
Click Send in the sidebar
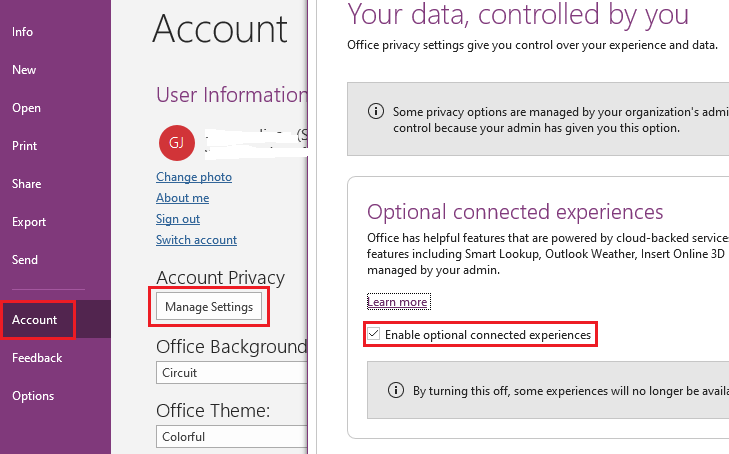tap(25, 260)
